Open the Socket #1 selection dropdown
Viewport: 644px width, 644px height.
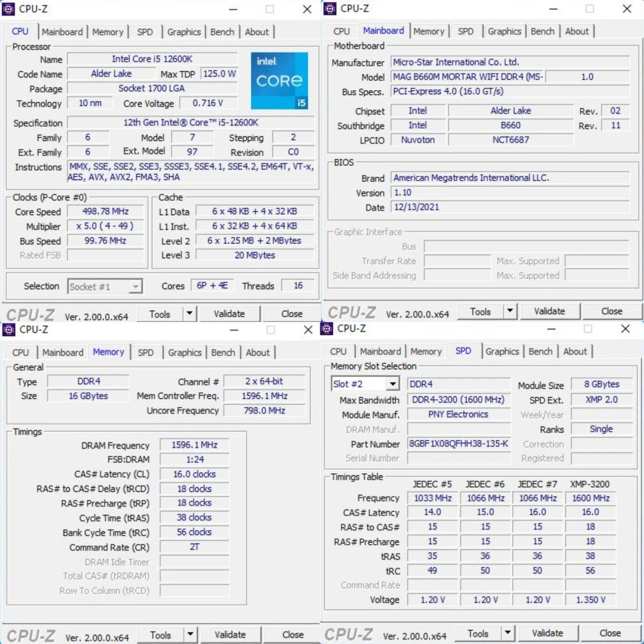pos(135,287)
